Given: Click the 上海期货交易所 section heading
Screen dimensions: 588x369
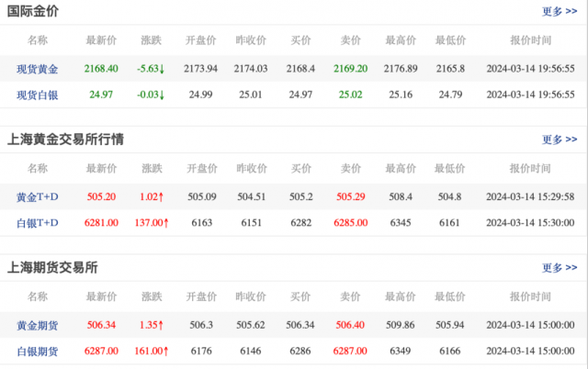Looking at the screenshot, I should click(52, 267).
